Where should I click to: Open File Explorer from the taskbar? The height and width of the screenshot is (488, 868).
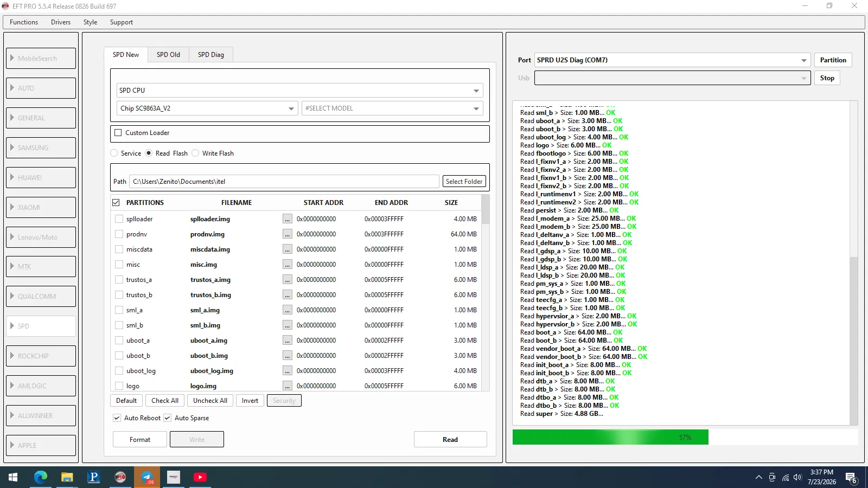pos(67,477)
